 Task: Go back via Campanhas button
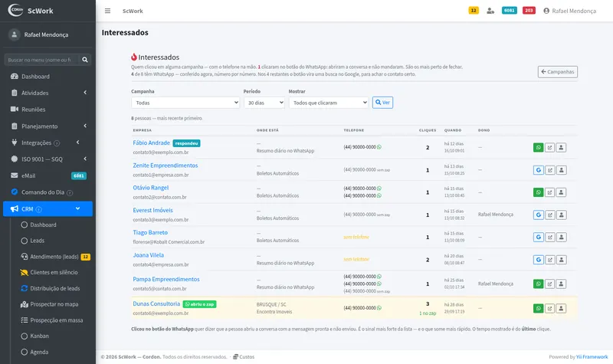pos(558,71)
